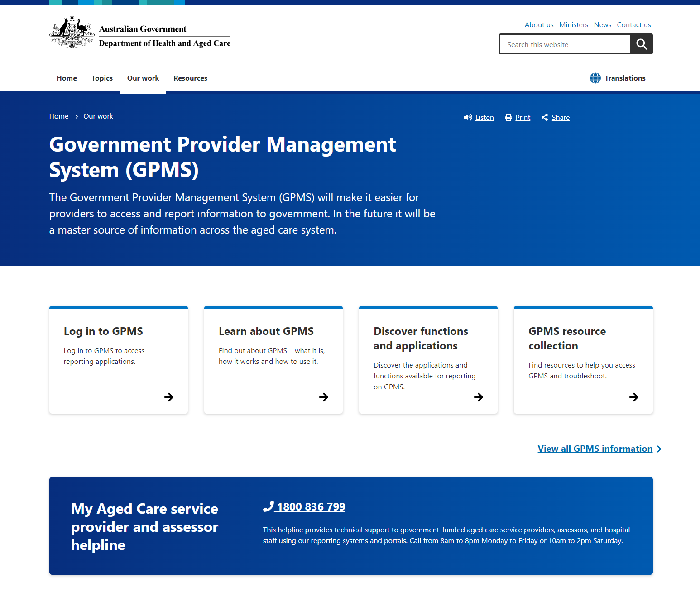Go to Home in main navigation
This screenshot has height=592, width=700.
click(x=67, y=78)
